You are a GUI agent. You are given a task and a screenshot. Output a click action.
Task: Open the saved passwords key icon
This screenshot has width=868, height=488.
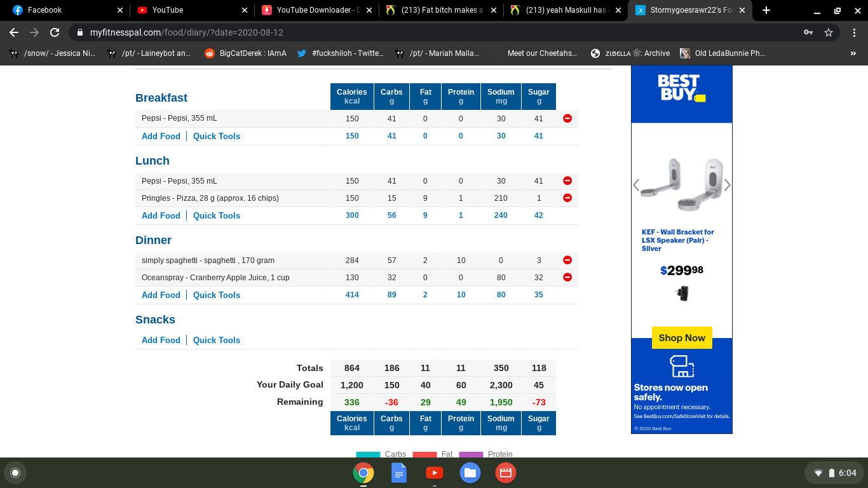(808, 32)
